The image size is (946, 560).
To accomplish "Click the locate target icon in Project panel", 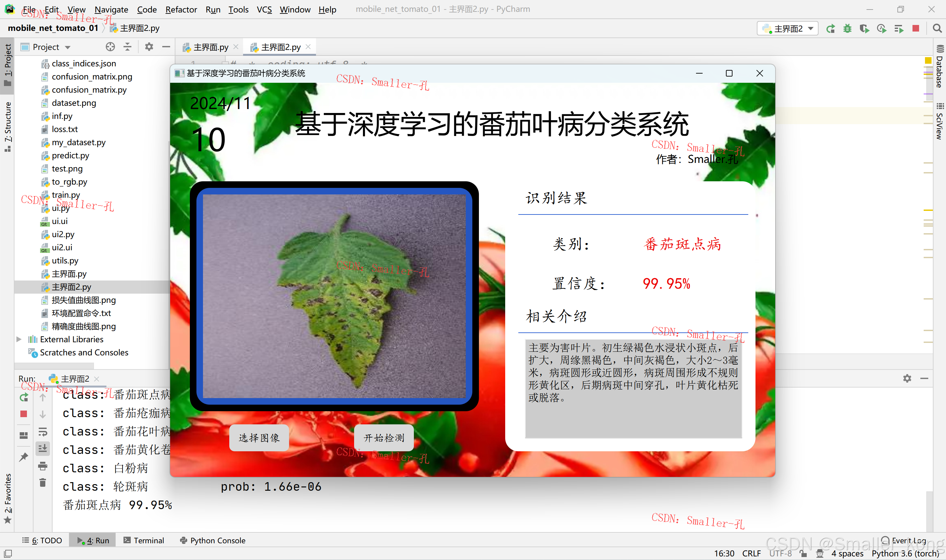I will (x=110, y=47).
